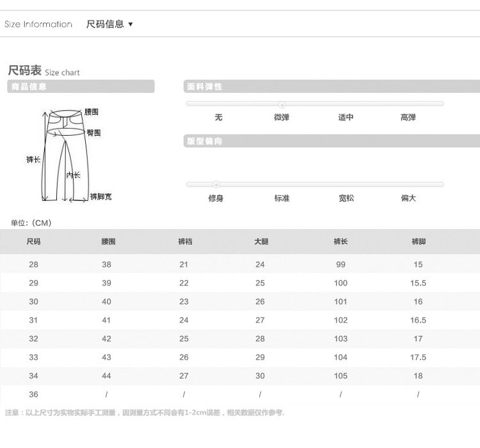Click the fit type slider handle
The width and height of the screenshot is (480, 448).
[x=216, y=184]
